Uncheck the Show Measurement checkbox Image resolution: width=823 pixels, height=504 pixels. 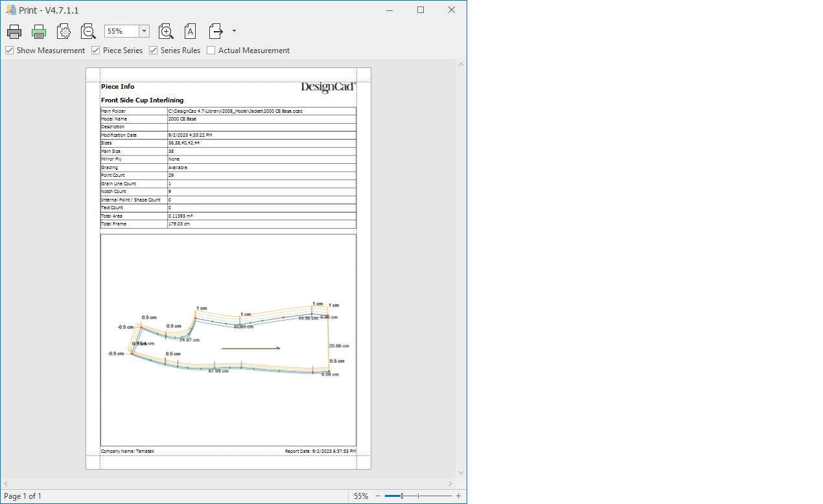point(10,51)
